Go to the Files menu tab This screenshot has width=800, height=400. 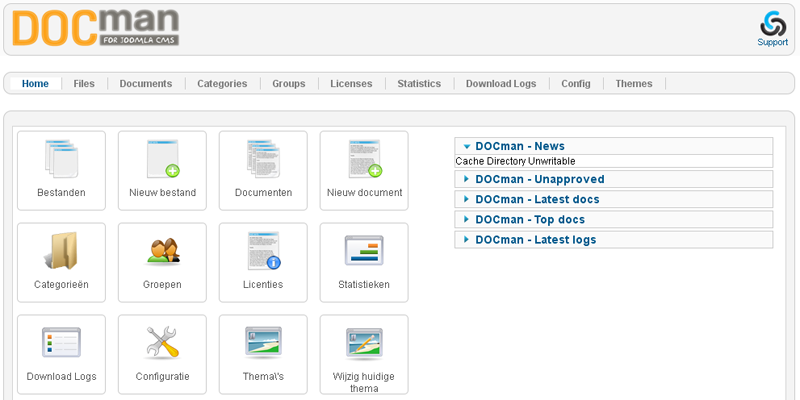84,84
